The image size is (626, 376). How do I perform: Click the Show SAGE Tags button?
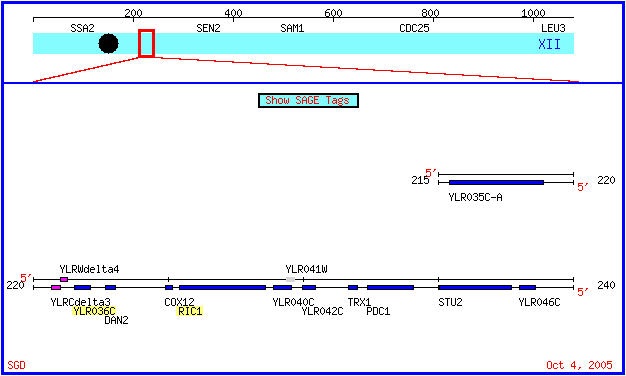pyautogui.click(x=308, y=100)
